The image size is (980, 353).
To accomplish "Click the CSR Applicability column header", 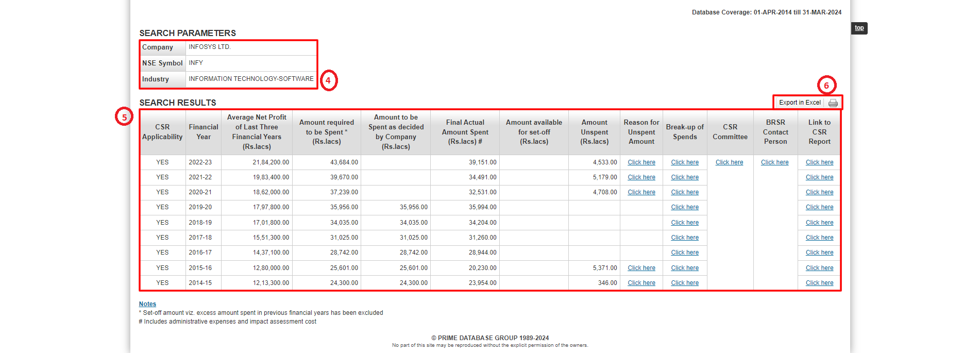I will (162, 132).
